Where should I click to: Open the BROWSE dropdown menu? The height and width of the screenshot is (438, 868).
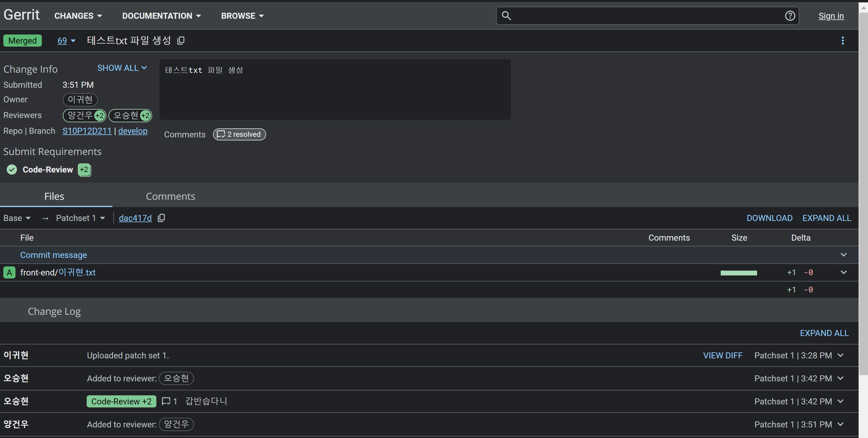click(242, 16)
